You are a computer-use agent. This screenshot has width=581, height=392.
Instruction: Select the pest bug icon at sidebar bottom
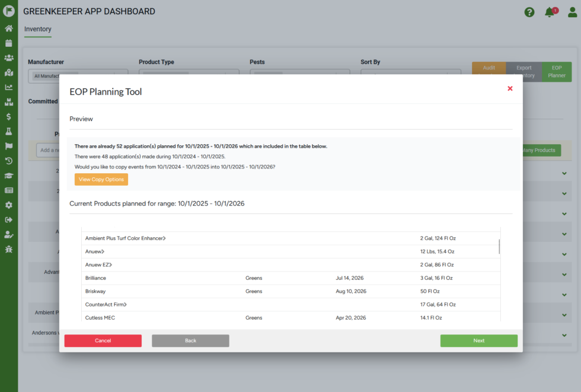point(9,248)
